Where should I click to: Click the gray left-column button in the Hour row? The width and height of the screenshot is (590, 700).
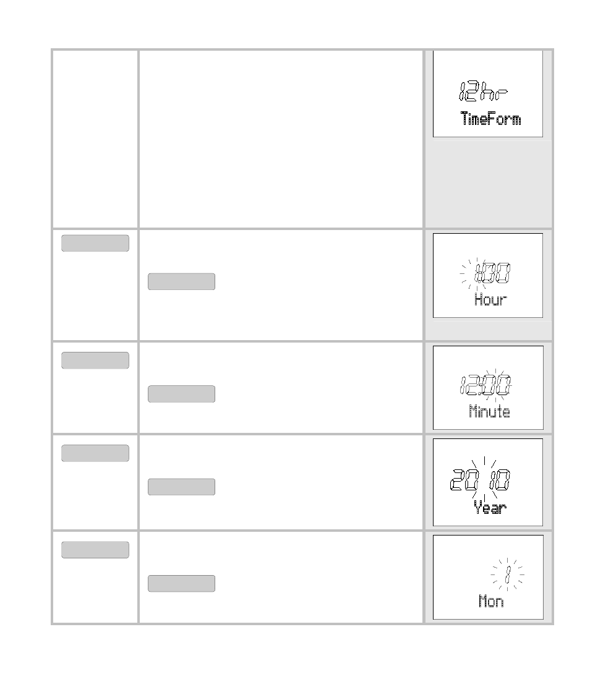(95, 243)
